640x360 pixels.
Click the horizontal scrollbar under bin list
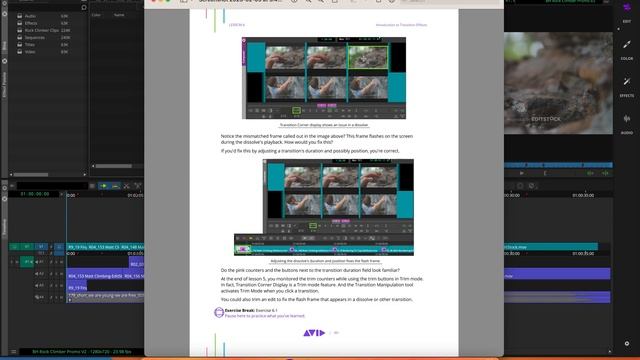point(31,174)
